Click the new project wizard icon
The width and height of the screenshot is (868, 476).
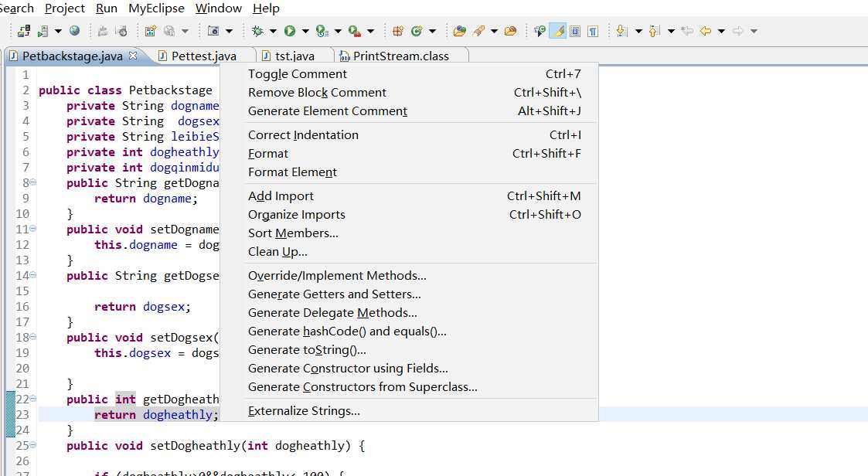150,31
